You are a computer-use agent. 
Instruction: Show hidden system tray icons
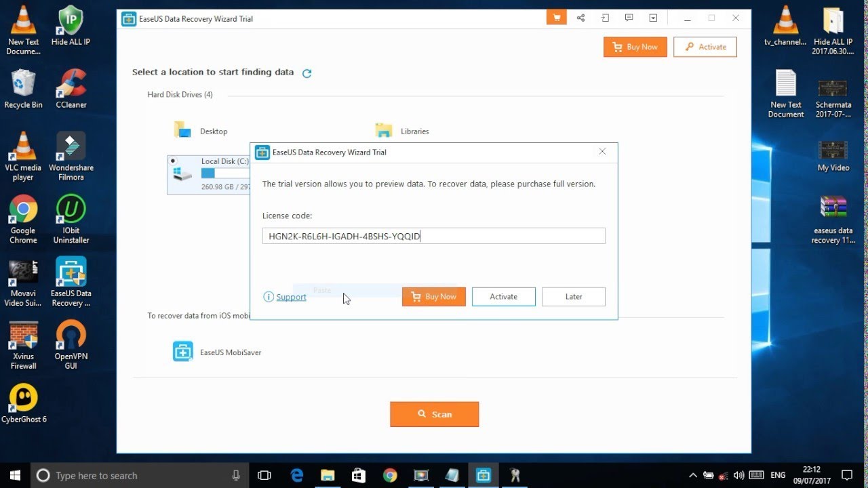click(692, 475)
